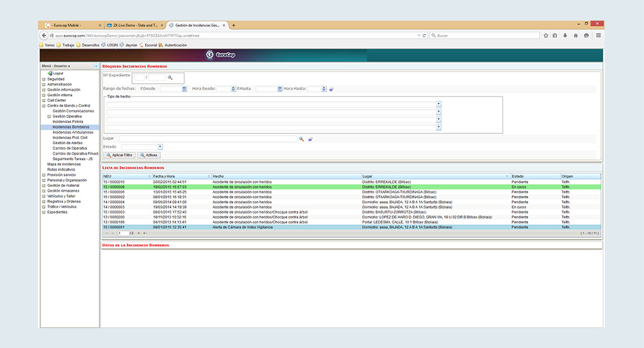Bookmark this page with the star icon

click(545, 35)
